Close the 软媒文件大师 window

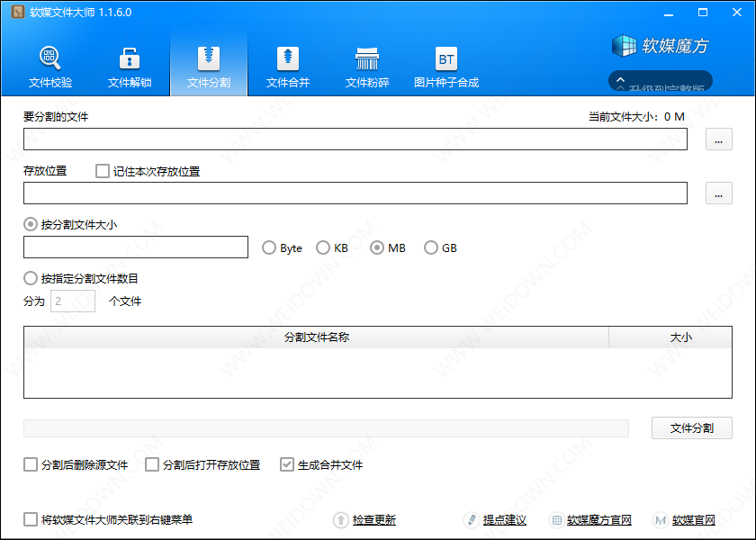tap(737, 13)
